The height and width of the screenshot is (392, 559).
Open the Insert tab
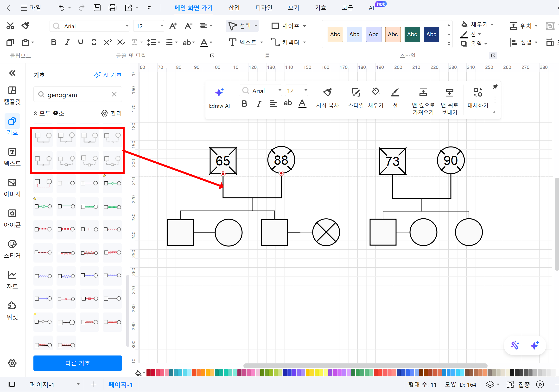[234, 8]
